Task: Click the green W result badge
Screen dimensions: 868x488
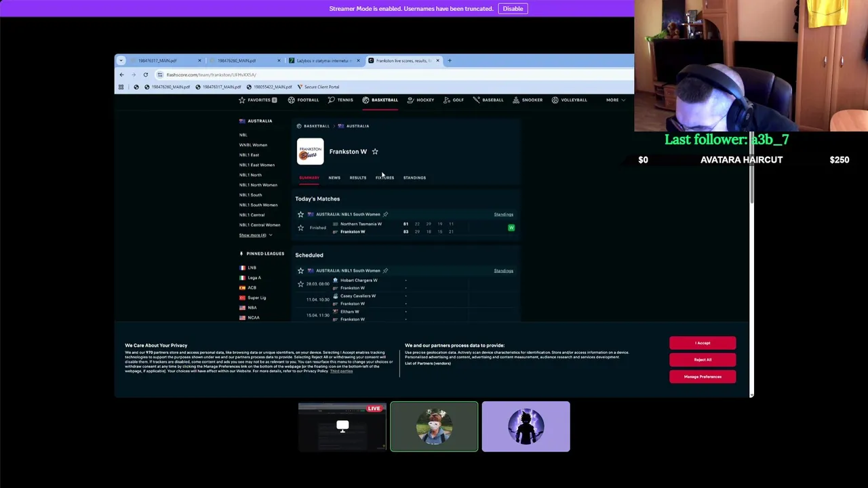Action: (x=511, y=228)
